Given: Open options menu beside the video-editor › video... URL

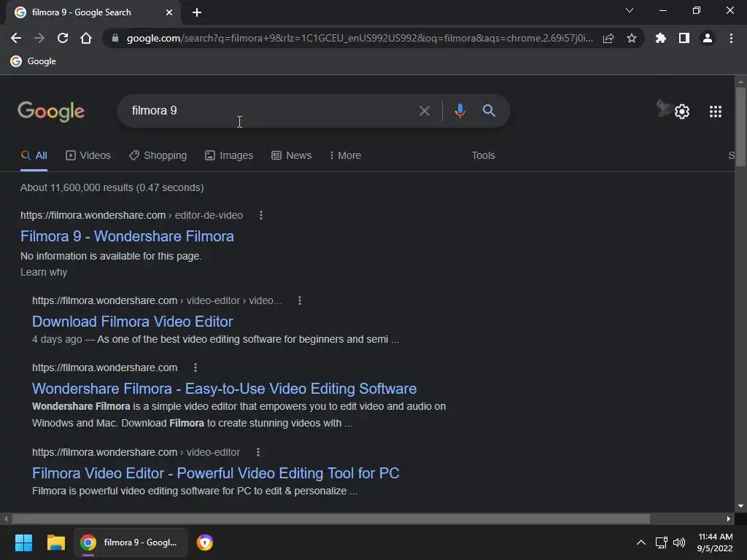Looking at the screenshot, I should point(300,300).
